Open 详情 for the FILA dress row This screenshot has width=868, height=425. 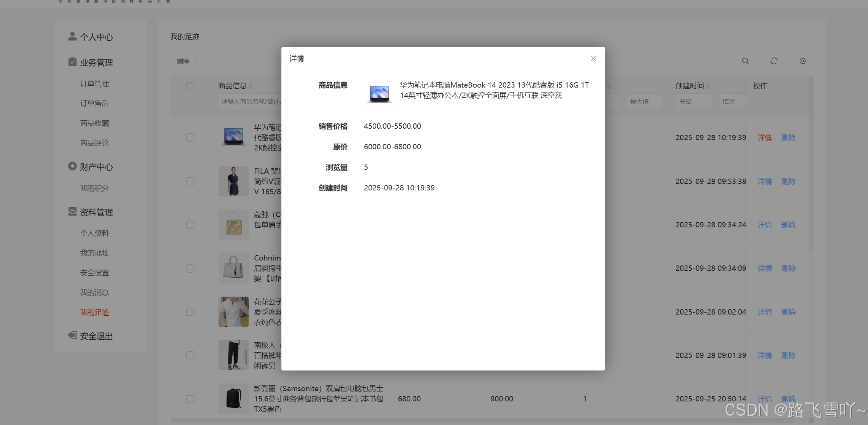pos(764,181)
